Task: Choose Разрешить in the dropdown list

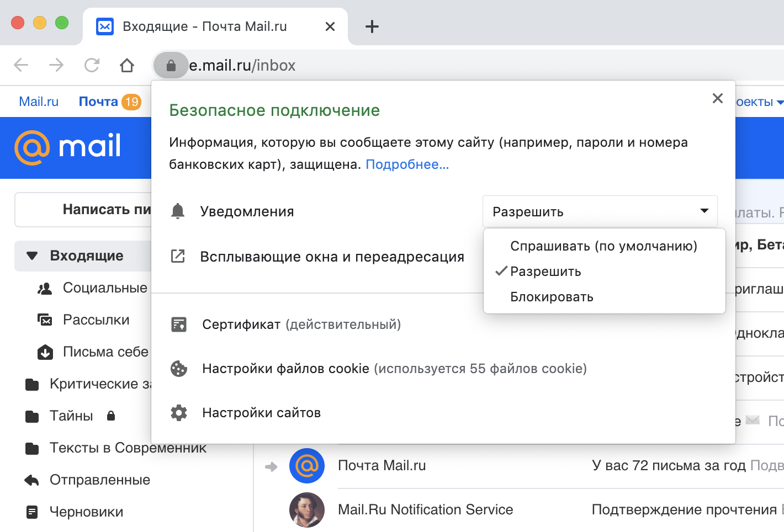Action: click(x=604, y=272)
